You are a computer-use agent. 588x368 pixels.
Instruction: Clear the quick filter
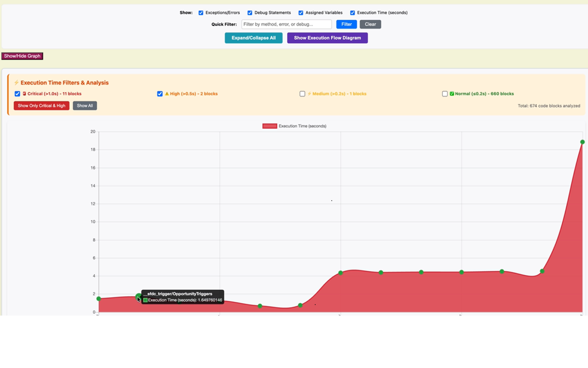tap(370, 24)
